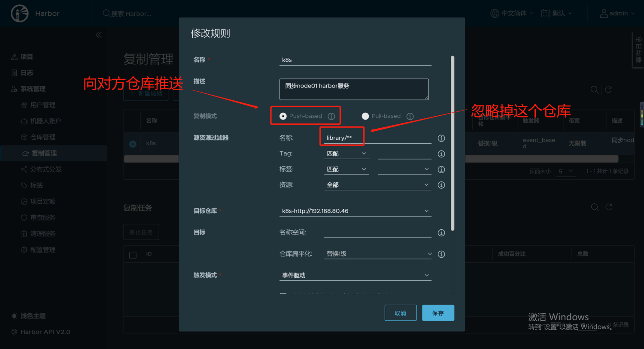Image resolution: width=644 pixels, height=349 pixels.
Task: Go to 标签 in the sidebar
Action: click(x=36, y=185)
